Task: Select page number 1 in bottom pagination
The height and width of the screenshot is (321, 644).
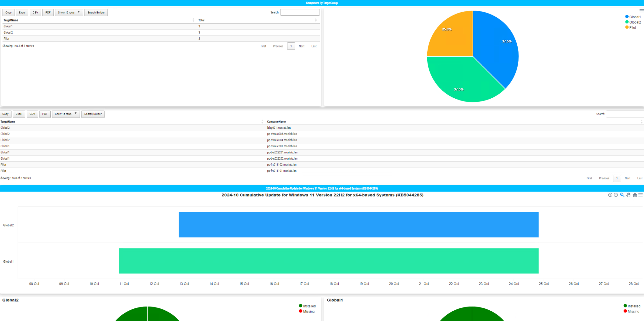Action: [617, 178]
